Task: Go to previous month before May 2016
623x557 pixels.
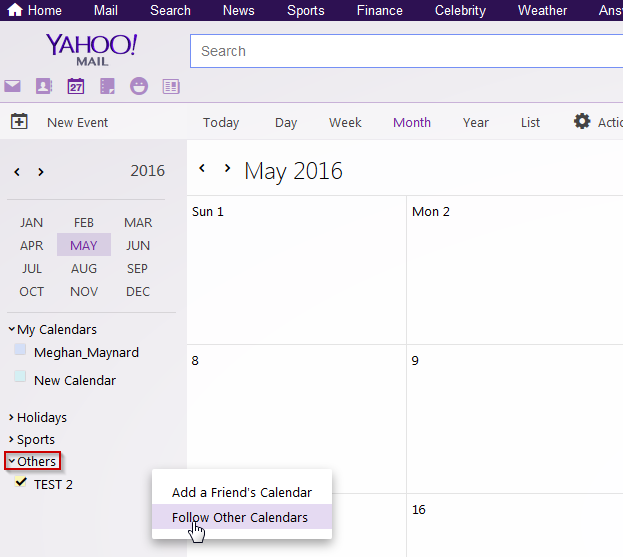Action: (x=202, y=168)
